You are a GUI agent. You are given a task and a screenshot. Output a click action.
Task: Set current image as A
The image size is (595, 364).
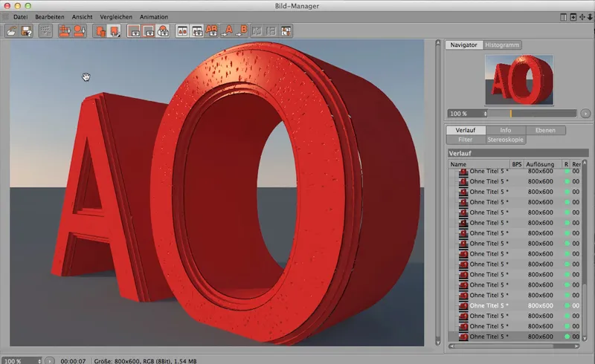227,31
